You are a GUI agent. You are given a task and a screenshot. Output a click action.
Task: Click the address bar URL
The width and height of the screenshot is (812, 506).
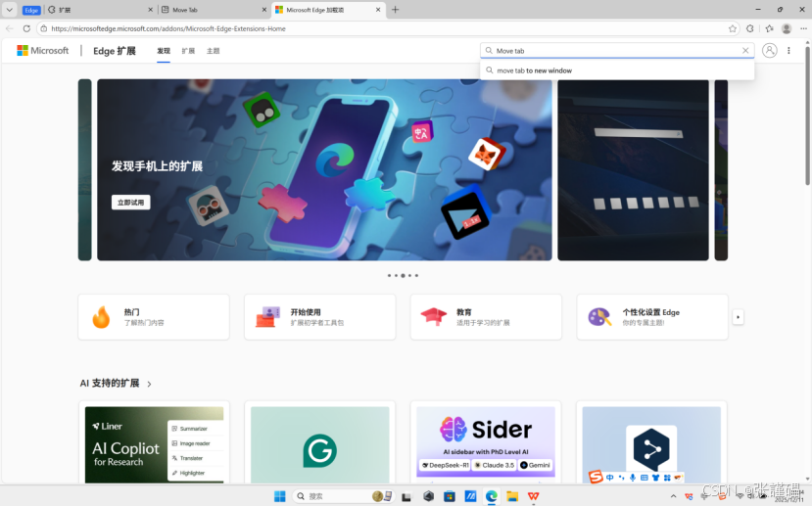coord(168,28)
